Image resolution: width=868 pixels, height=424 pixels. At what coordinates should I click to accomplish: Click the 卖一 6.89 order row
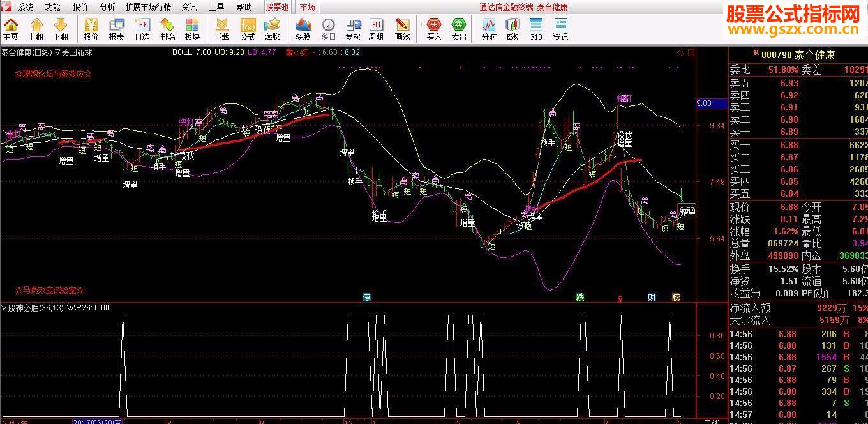click(x=798, y=132)
